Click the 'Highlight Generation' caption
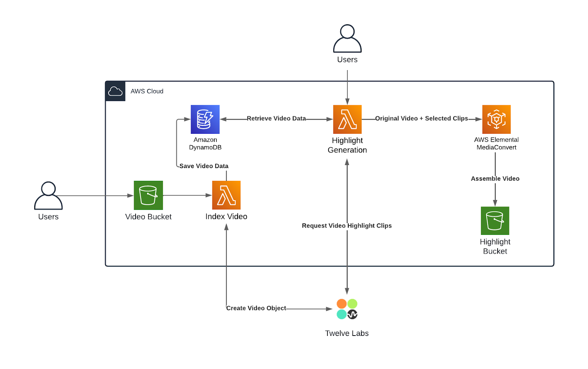This screenshot has width=588, height=369. pyautogui.click(x=347, y=145)
